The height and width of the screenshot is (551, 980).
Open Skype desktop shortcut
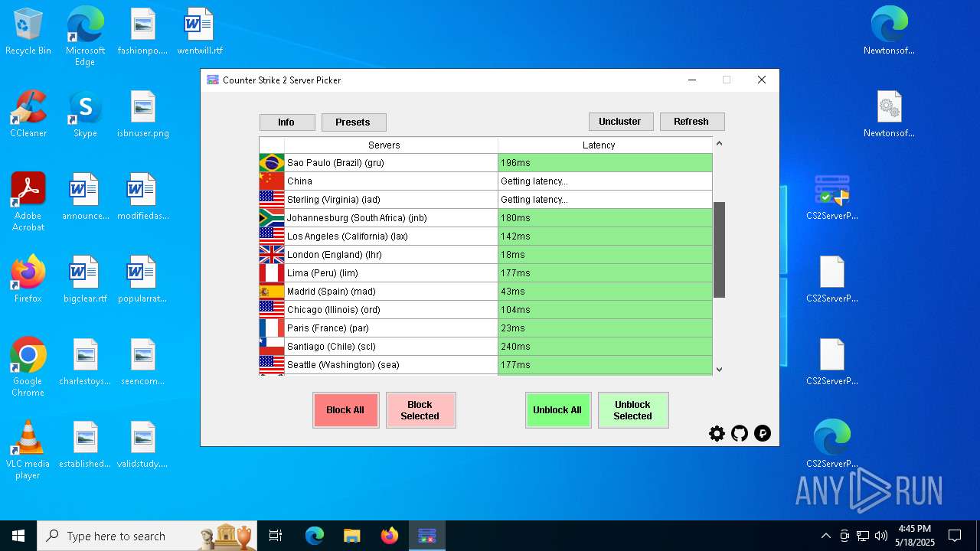85,115
